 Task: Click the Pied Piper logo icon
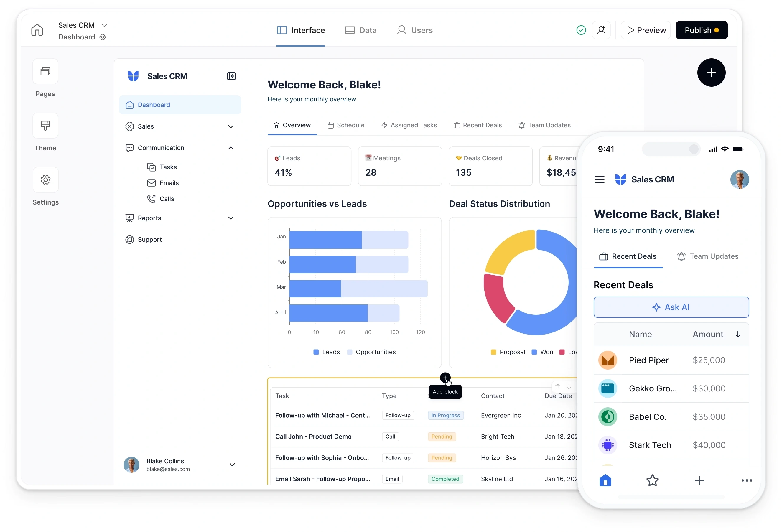click(x=608, y=360)
